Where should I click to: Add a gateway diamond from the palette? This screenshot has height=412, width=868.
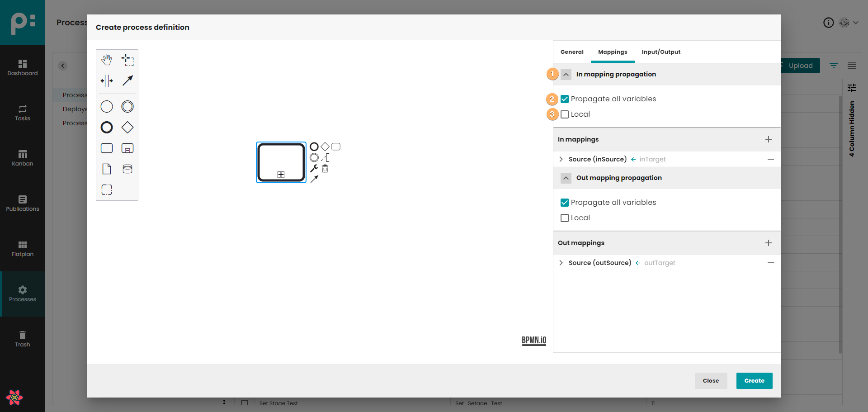click(x=127, y=128)
